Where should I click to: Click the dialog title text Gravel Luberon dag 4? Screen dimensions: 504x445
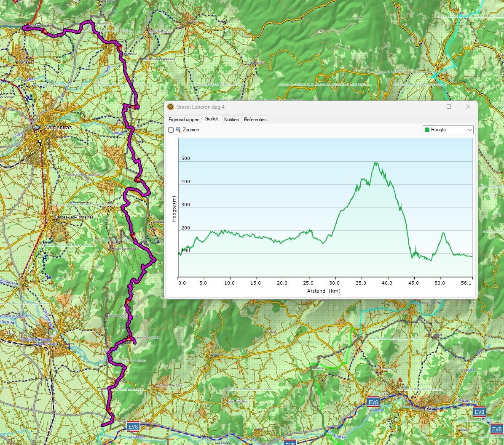[x=201, y=107]
